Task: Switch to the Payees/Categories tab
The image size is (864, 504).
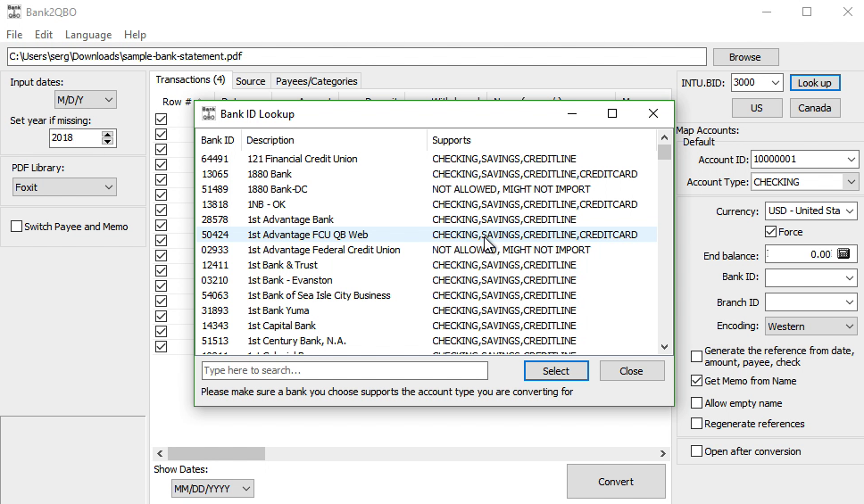Action: [316, 81]
